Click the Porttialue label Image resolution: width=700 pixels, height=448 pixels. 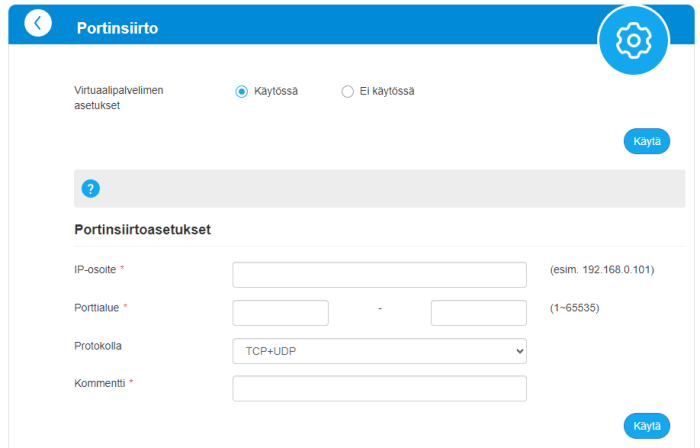coord(96,308)
